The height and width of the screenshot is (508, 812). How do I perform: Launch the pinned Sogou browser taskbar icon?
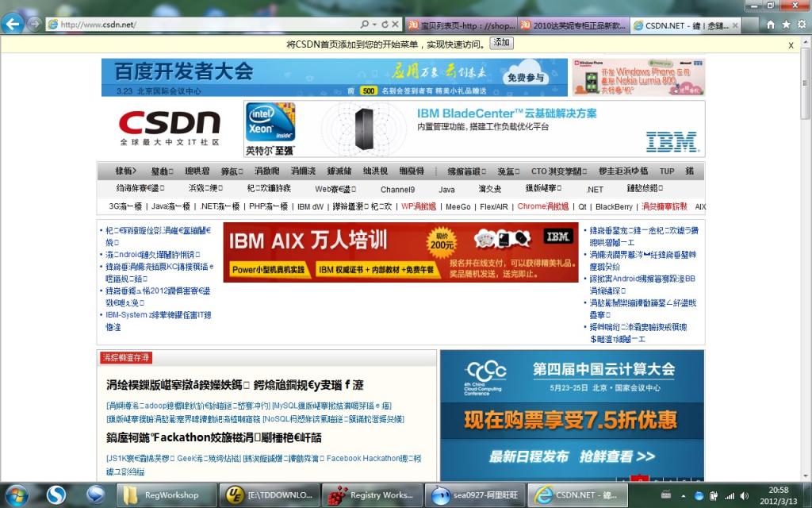[x=56, y=495]
